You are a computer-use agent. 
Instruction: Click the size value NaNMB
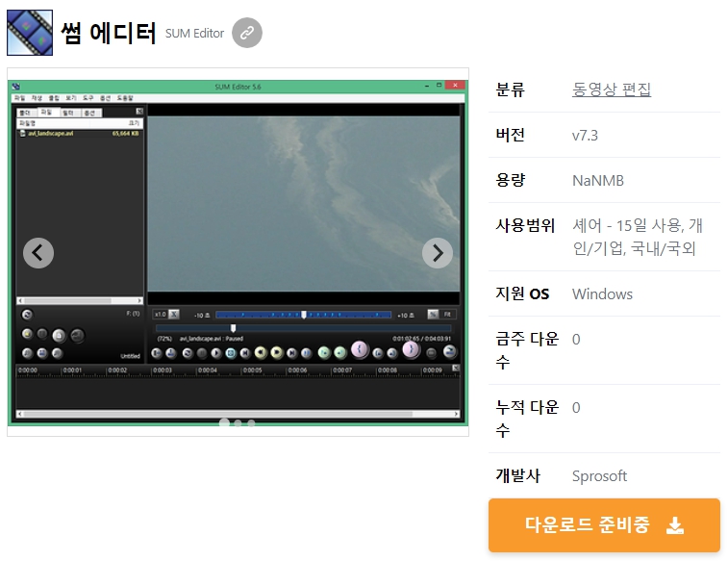(x=598, y=181)
